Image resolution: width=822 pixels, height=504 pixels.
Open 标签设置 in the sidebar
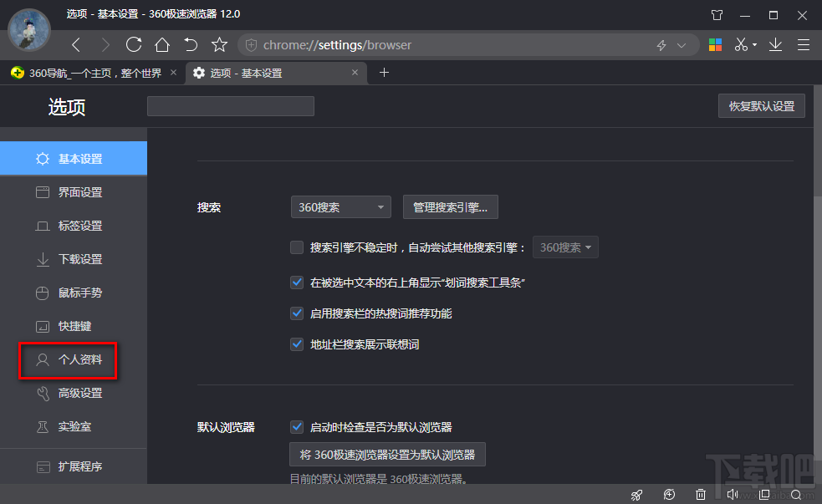click(74, 226)
